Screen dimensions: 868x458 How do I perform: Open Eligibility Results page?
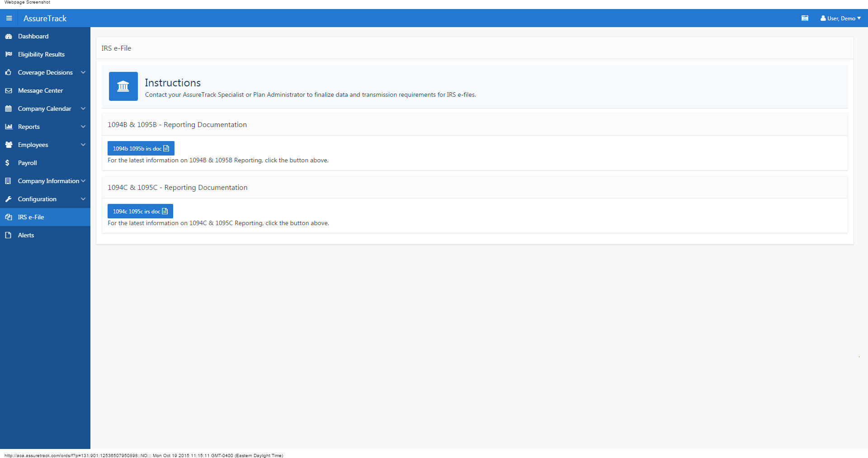(x=45, y=54)
